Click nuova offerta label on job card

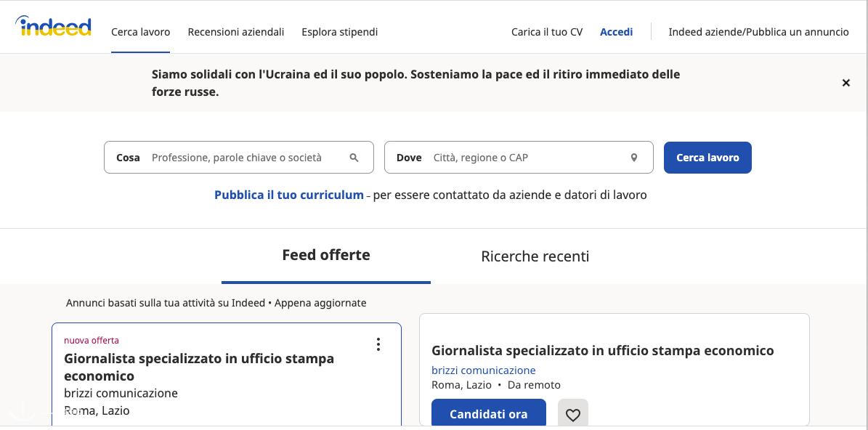92,341
